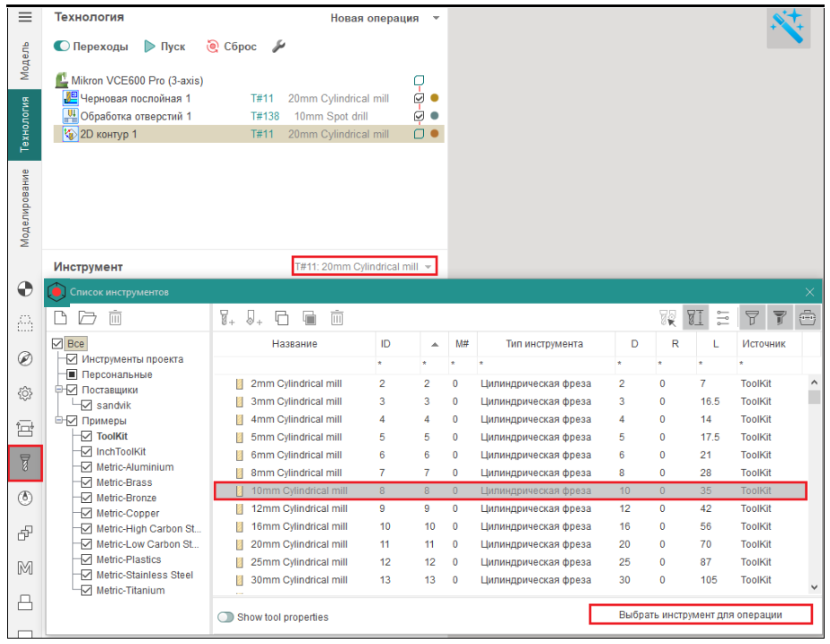Click the wrench settings icon
The height and width of the screenshot is (644, 830).
coord(278,47)
